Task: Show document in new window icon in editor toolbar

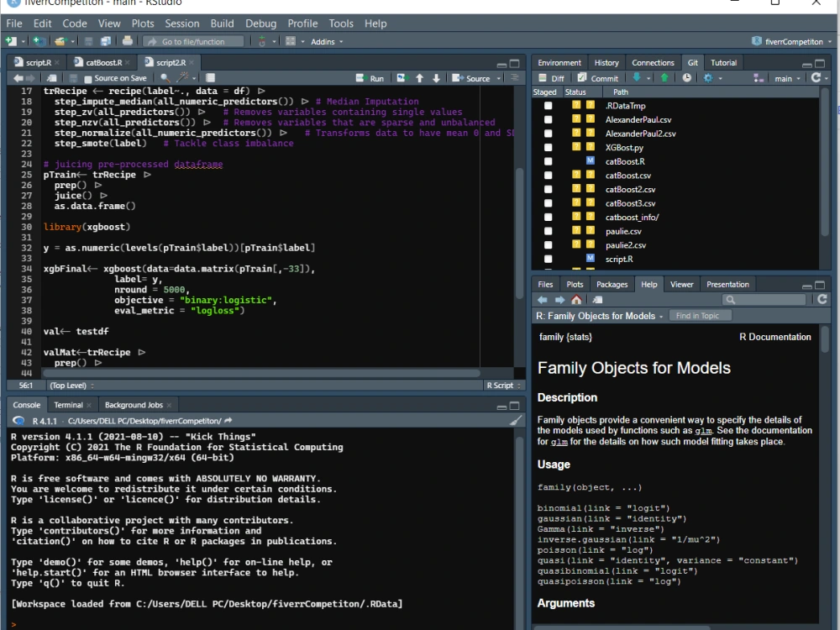Action: (51, 78)
